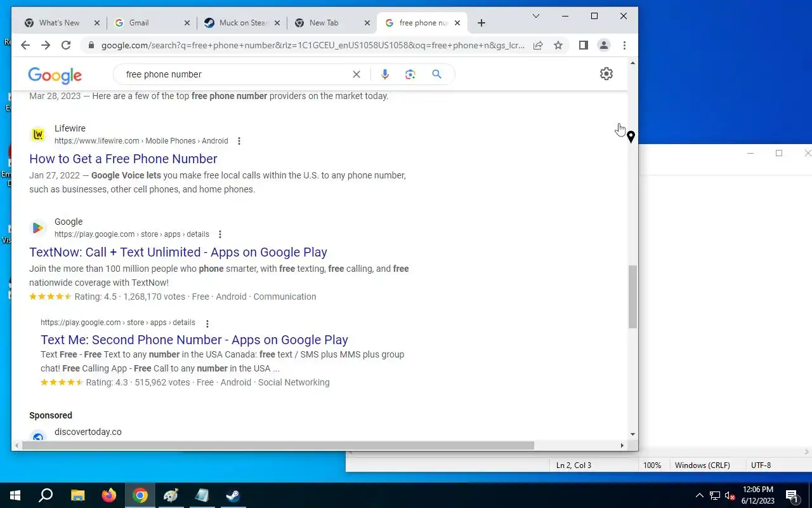Go forward with the forward arrow
The image size is (812, 508).
46,45
